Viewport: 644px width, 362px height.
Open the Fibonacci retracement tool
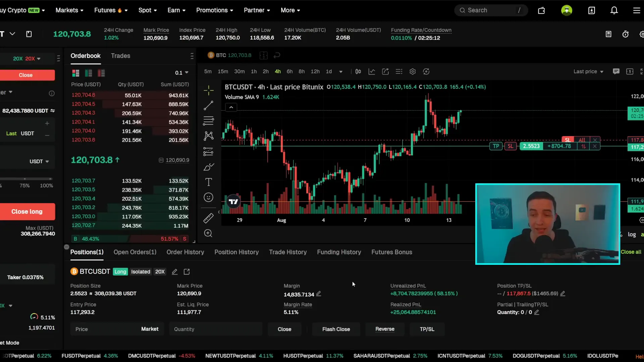pyautogui.click(x=208, y=121)
